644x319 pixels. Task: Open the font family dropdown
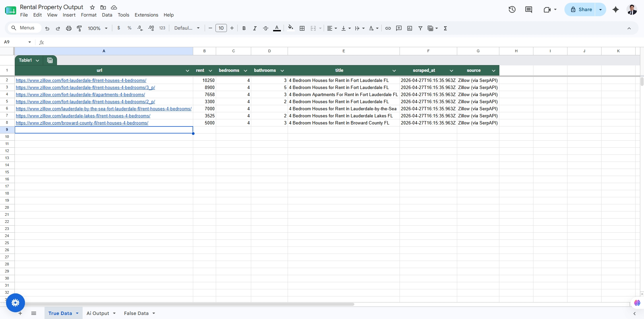point(187,28)
